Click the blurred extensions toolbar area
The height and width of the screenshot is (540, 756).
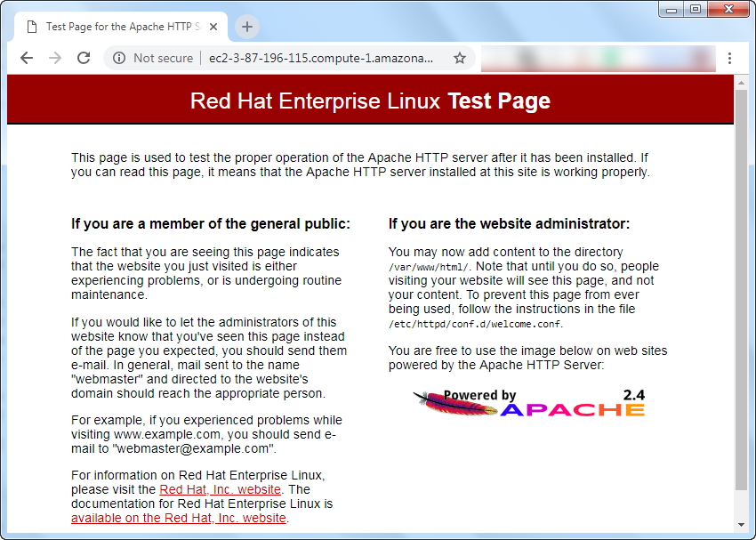(599, 59)
